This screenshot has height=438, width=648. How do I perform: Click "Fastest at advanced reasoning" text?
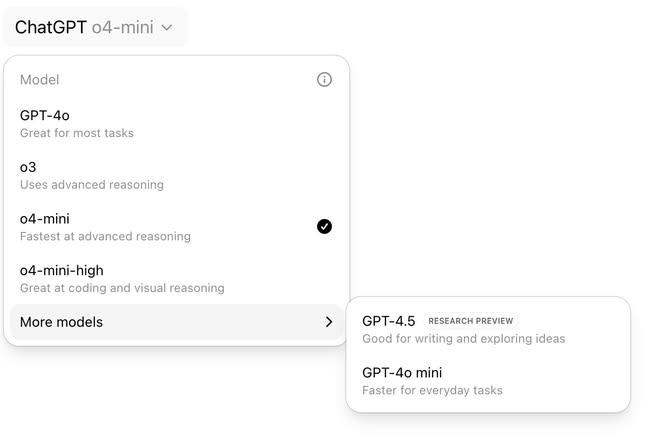(x=105, y=237)
